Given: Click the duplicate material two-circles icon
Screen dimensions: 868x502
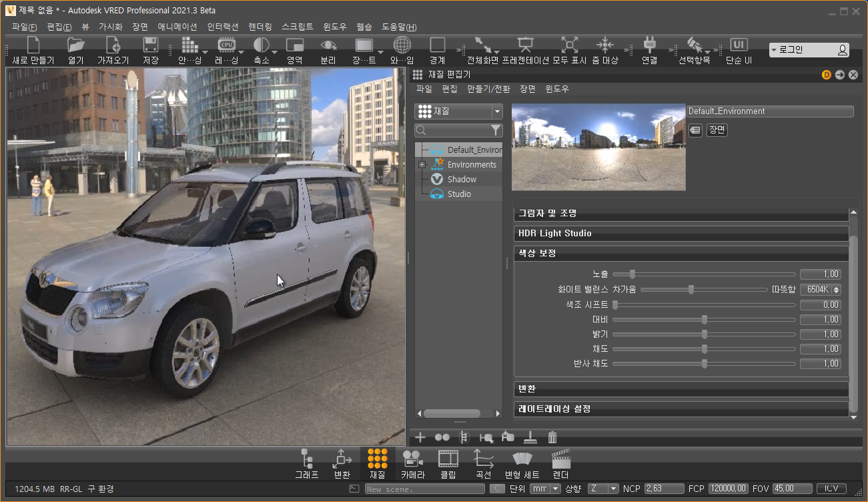Looking at the screenshot, I should pyautogui.click(x=442, y=438).
